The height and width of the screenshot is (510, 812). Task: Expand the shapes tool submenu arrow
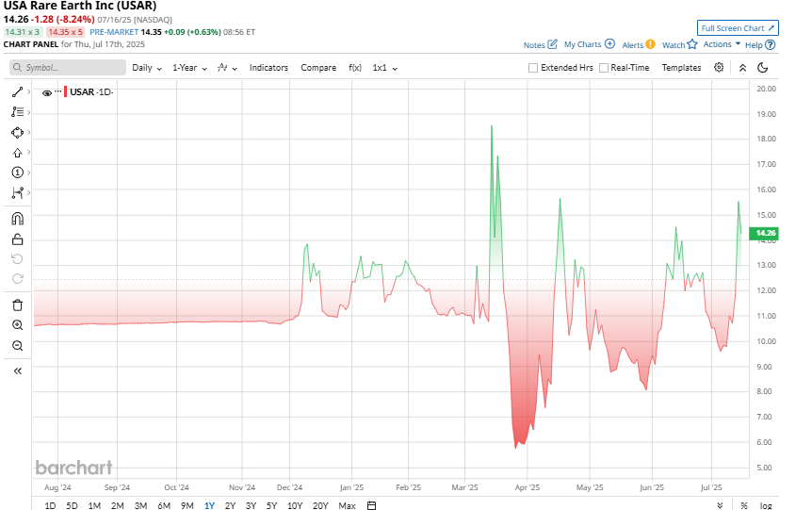tap(28, 132)
